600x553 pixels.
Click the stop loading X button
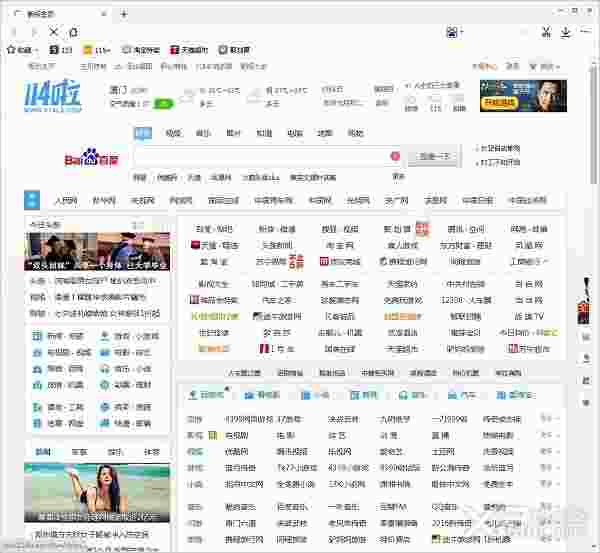pos(54,32)
